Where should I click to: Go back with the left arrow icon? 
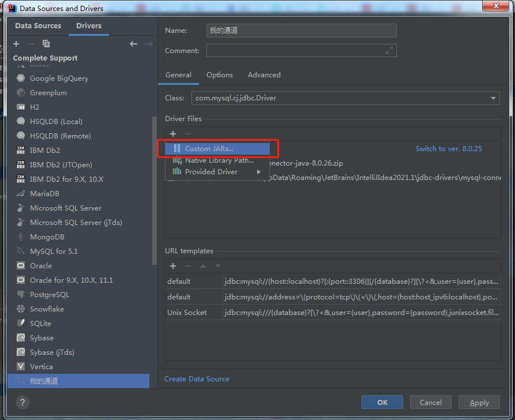click(x=133, y=44)
